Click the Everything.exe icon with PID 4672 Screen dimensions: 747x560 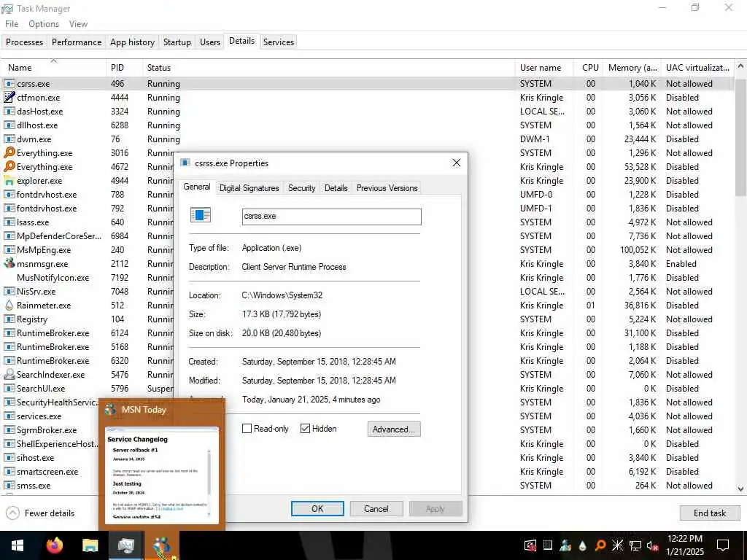click(9, 167)
